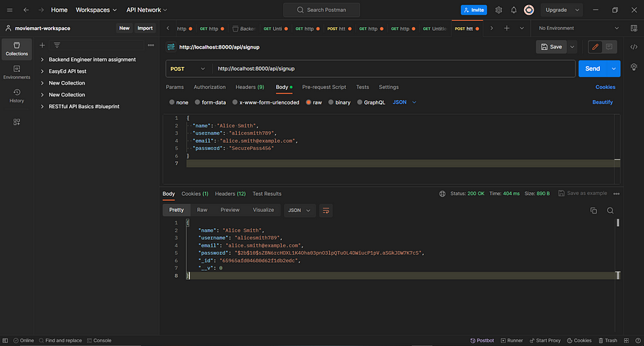Open the Send button dropdown arrow

614,68
